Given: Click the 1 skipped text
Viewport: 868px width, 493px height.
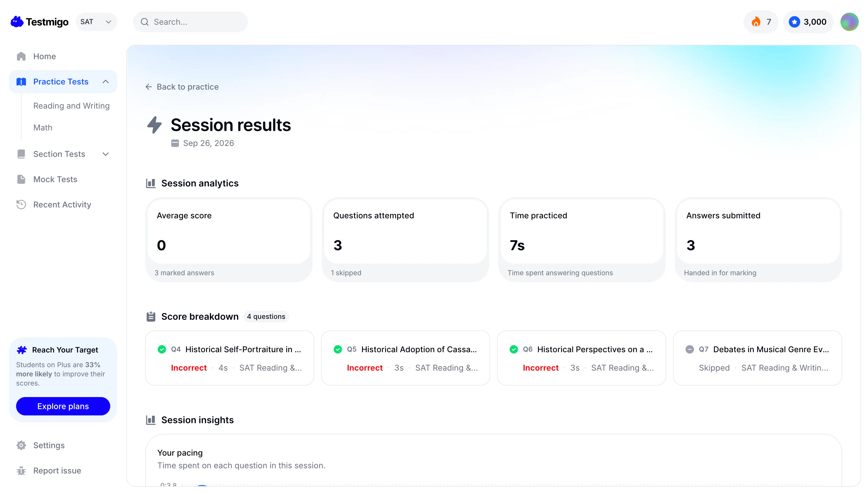Looking at the screenshot, I should (x=346, y=273).
